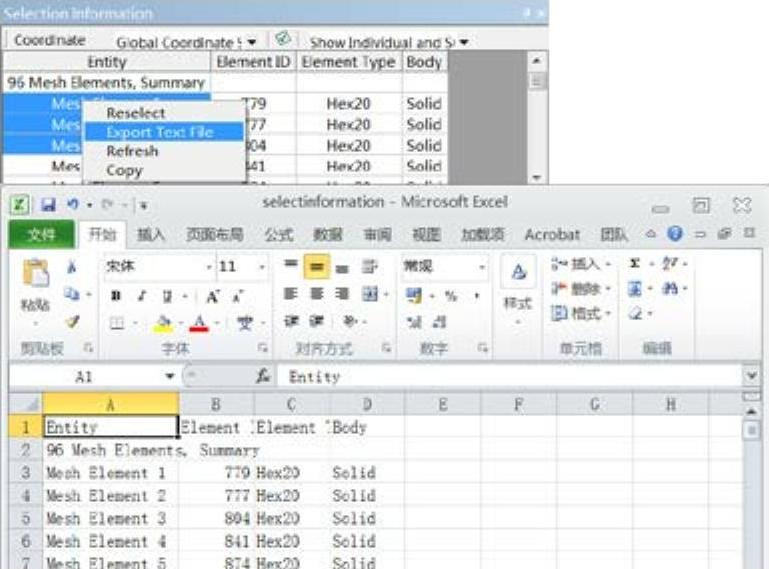Viewport: 769px width, 569px height.
Task: Click the Undo arrow in quick access toolbar
Action: pyautogui.click(x=73, y=204)
